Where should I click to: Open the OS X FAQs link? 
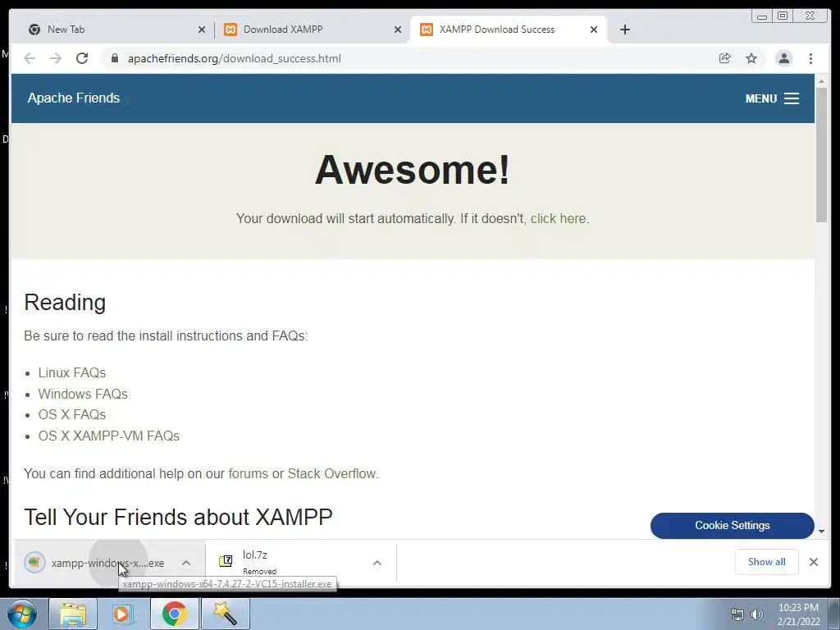(x=72, y=414)
